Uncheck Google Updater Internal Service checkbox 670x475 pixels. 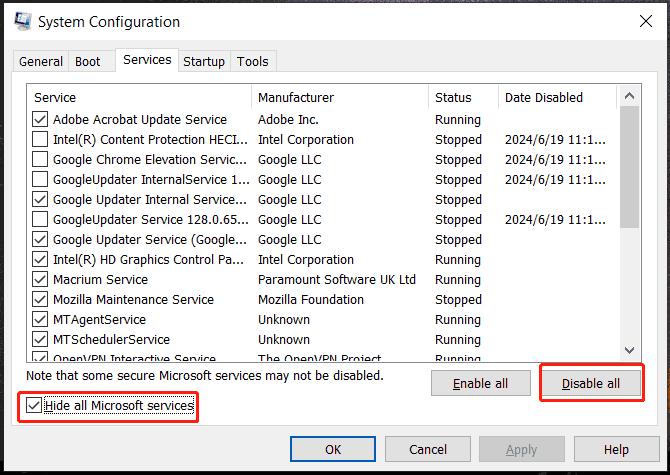pyautogui.click(x=40, y=199)
